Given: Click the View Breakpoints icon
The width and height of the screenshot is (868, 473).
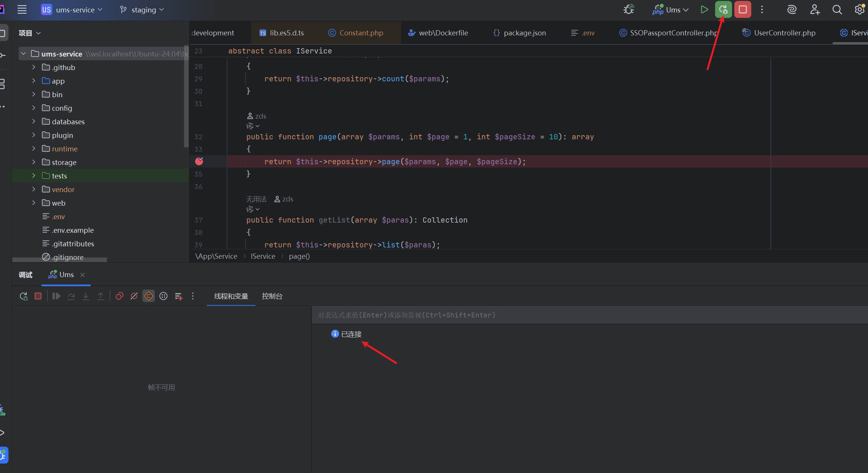Looking at the screenshot, I should [119, 296].
